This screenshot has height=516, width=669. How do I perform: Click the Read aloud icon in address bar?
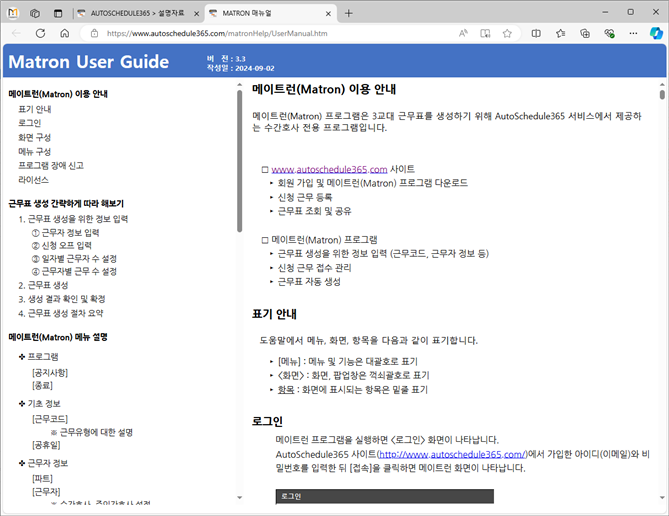click(x=464, y=33)
